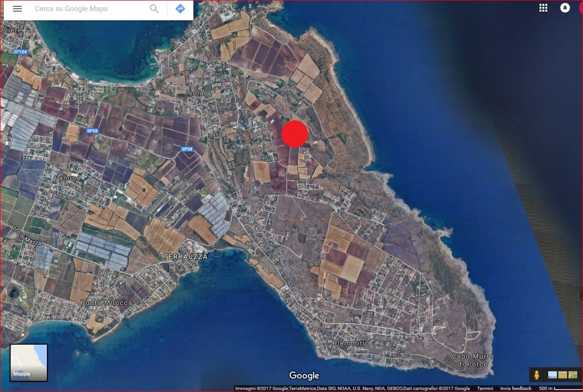Click Invia feedback
This screenshot has width=583, height=392.
pyautogui.click(x=515, y=388)
